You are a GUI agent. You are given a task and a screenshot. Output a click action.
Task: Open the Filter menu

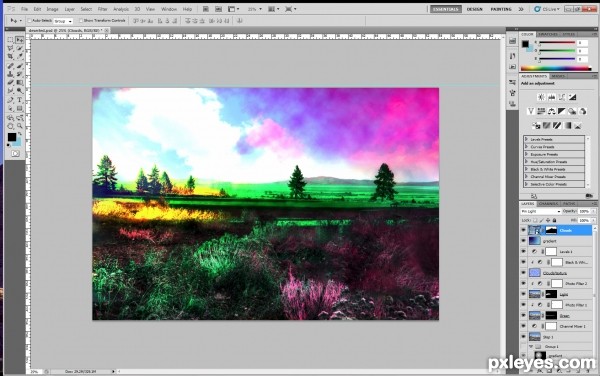(102, 9)
